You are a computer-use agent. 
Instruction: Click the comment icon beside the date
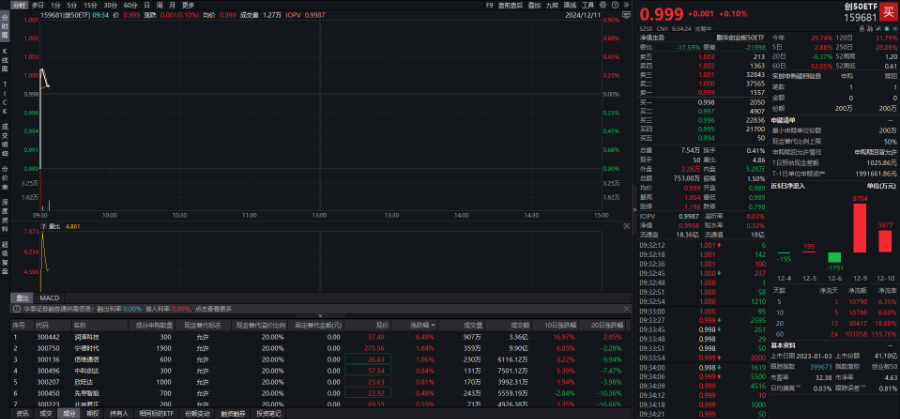tap(626, 14)
